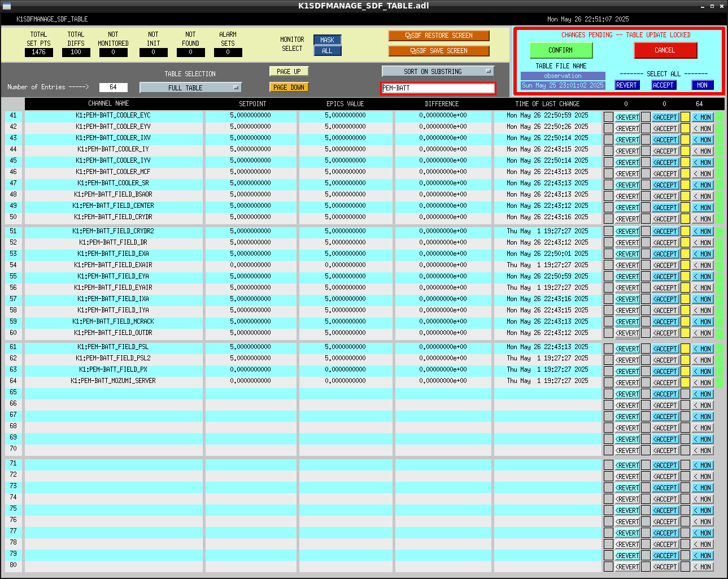Toggle MON for K1:PEM-BATT_FIELD_IXA row
The width and height of the screenshot is (728, 579).
(x=703, y=299)
